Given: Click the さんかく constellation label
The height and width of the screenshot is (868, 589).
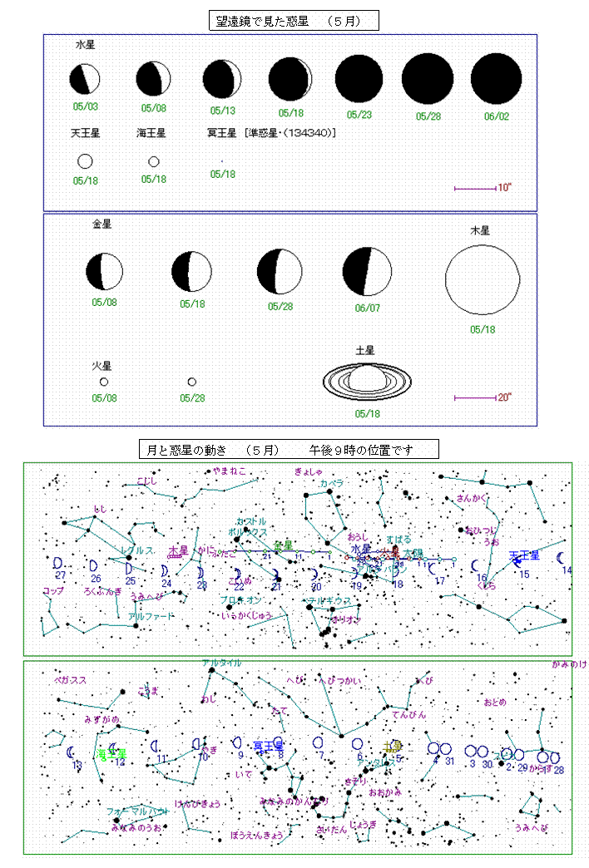Looking at the screenshot, I should [x=472, y=498].
